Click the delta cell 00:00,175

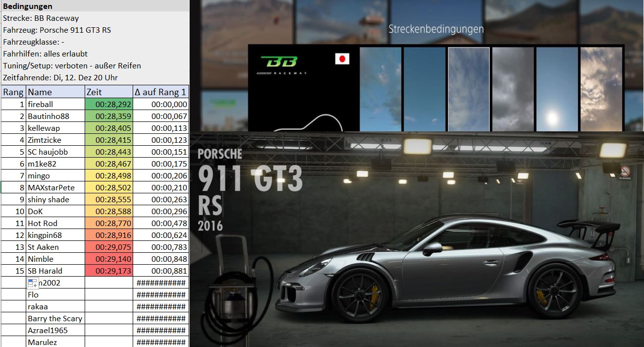coord(161,164)
